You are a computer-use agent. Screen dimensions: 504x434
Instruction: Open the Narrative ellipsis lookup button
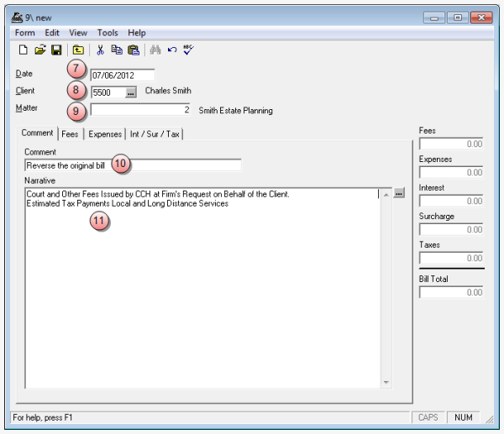coord(399,193)
